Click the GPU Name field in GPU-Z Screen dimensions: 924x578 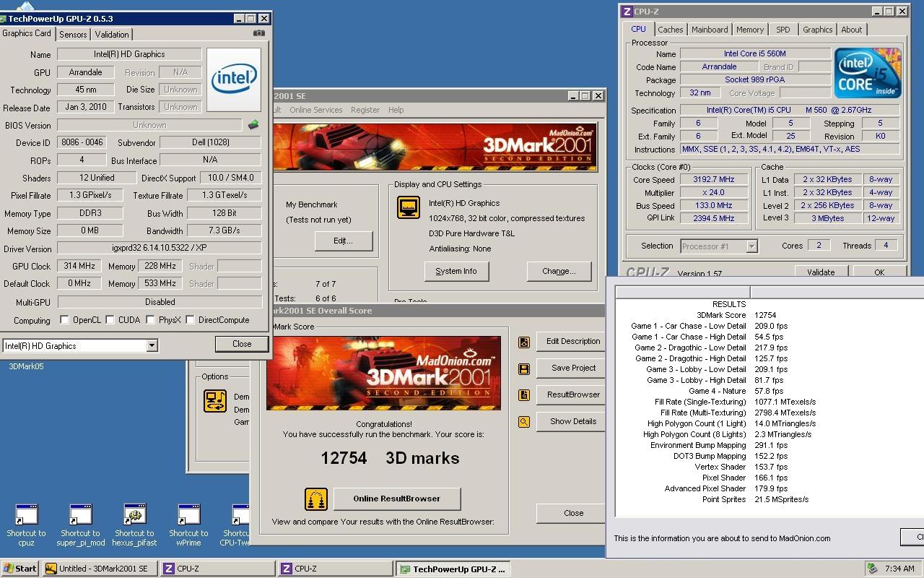(x=129, y=54)
